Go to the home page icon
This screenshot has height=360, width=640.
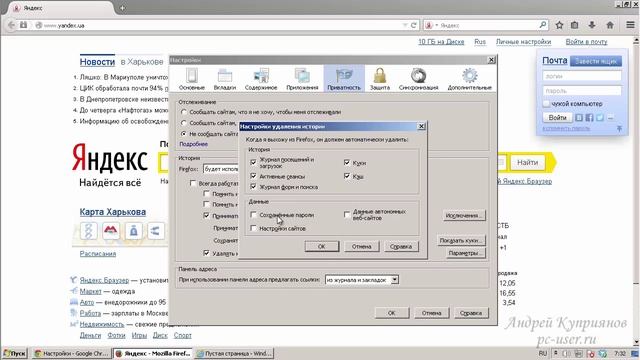pos(610,25)
